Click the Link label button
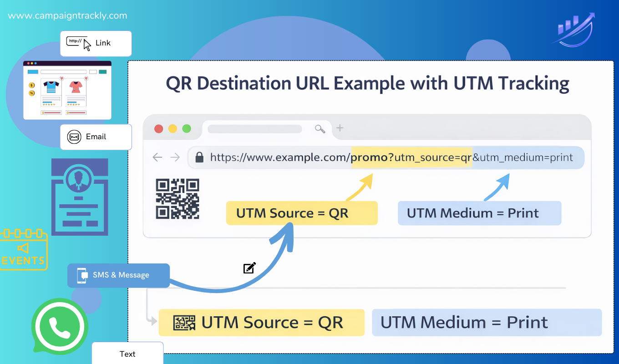The width and height of the screenshot is (619, 364). tap(96, 43)
